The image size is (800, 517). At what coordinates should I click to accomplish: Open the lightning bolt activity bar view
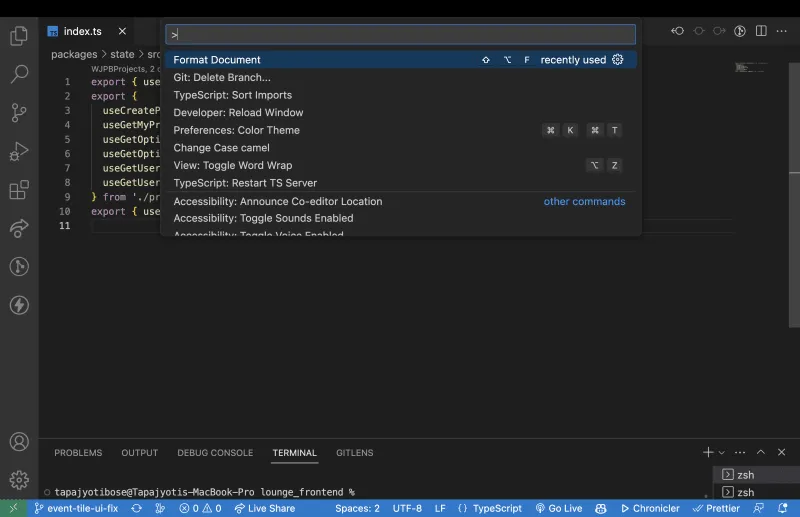[19, 305]
